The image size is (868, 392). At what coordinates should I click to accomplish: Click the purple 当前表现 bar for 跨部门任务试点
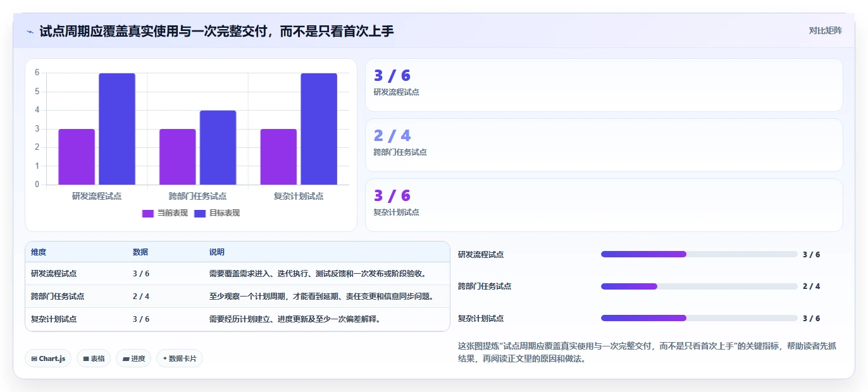point(178,157)
